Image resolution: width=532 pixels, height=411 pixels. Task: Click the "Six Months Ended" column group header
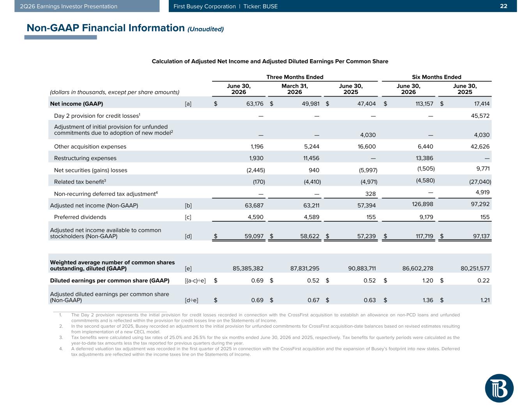(x=437, y=77)
